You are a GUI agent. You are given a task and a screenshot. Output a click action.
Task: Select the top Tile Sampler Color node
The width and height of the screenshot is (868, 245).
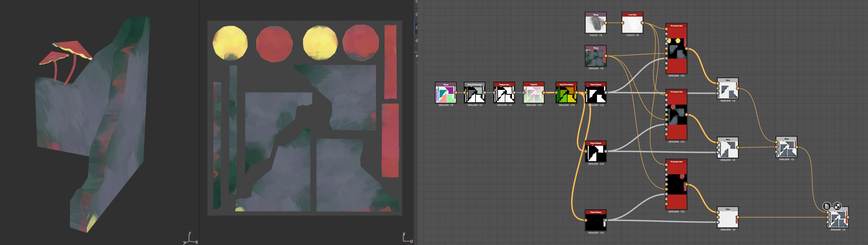click(x=676, y=49)
